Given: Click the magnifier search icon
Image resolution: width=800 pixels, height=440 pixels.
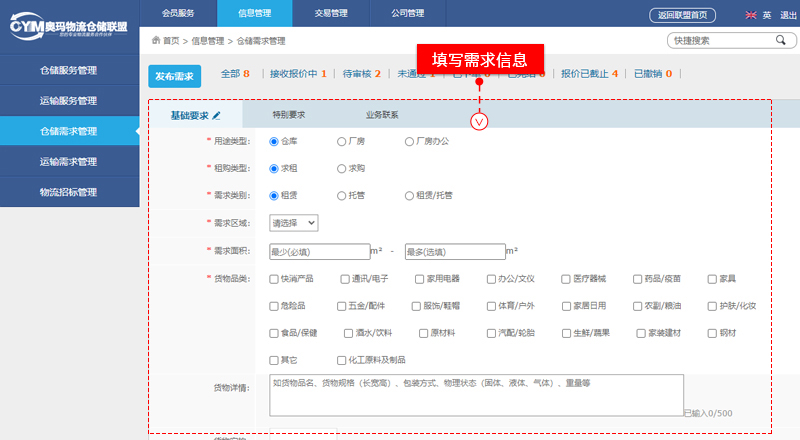Looking at the screenshot, I should (779, 40).
